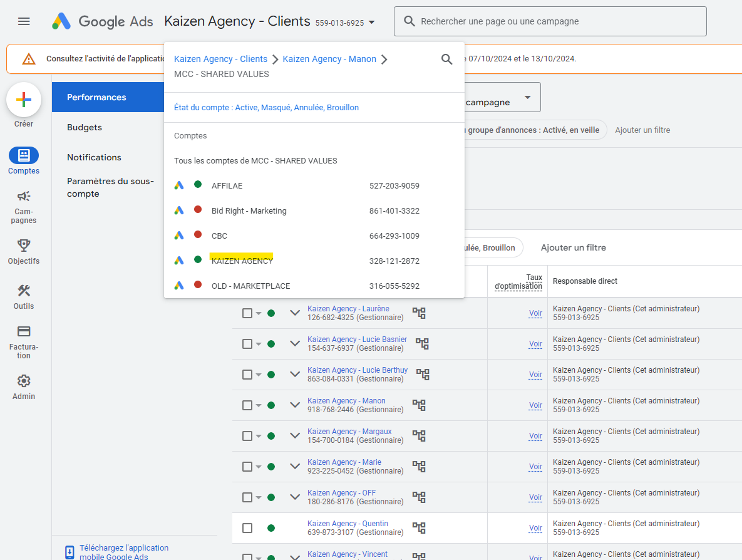Viewport: 742px width, 560px height.
Task: Open Admin gear icon
Action: pos(24,381)
